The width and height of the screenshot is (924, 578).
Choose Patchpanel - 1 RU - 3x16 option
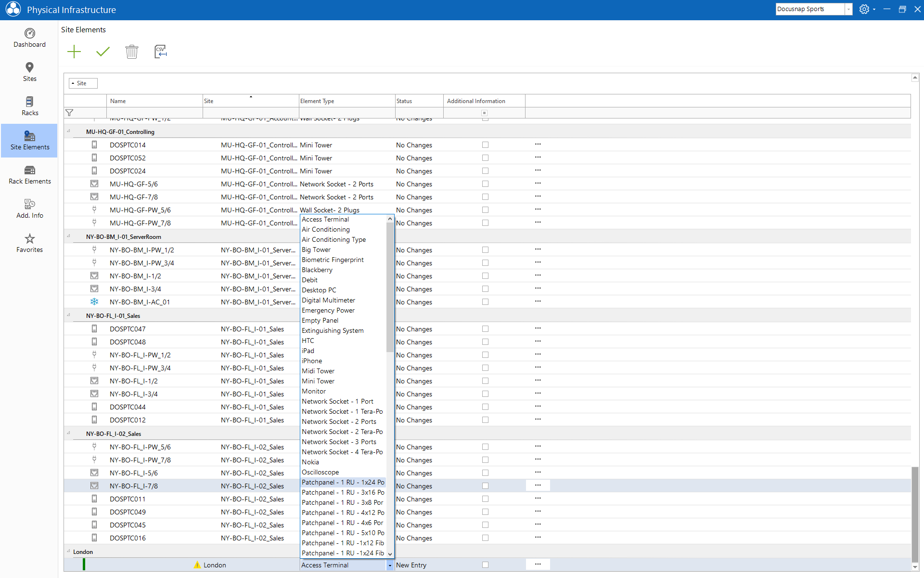point(343,492)
